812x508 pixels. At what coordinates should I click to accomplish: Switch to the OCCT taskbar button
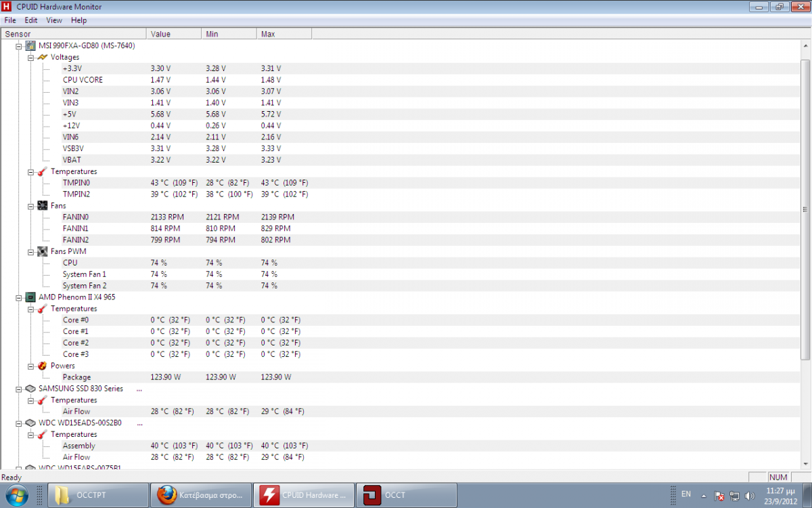[407, 495]
